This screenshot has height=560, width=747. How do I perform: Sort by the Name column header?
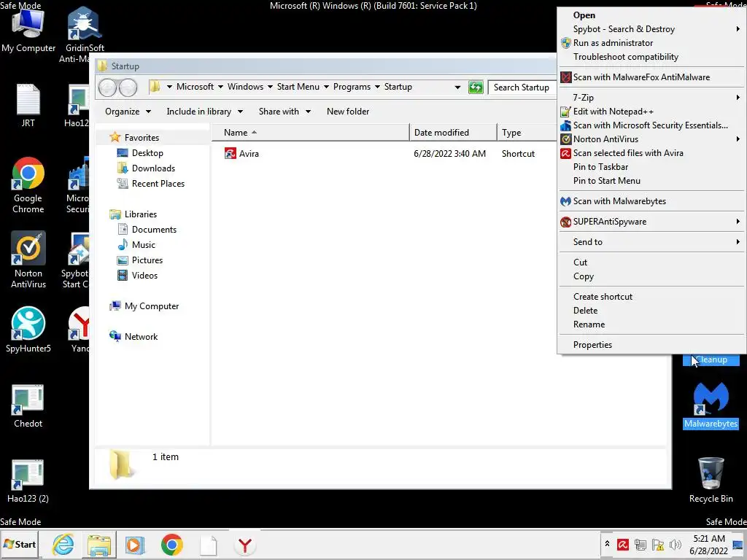pyautogui.click(x=309, y=133)
